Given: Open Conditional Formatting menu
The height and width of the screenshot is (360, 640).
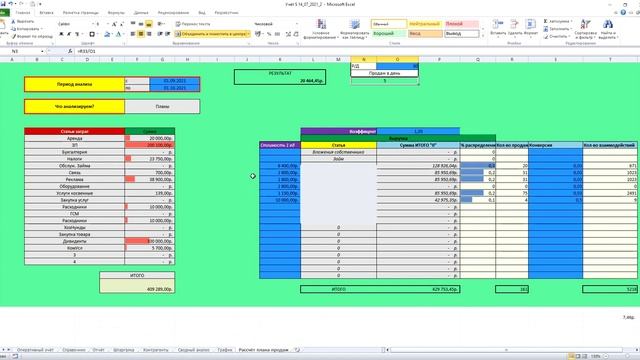Looking at the screenshot, I should point(321,29).
